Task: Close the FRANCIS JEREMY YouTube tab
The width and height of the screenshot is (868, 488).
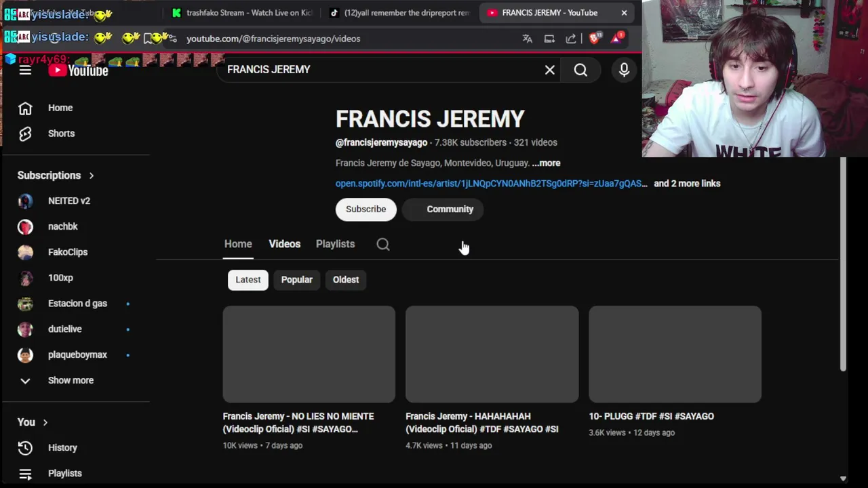Action: (x=624, y=13)
